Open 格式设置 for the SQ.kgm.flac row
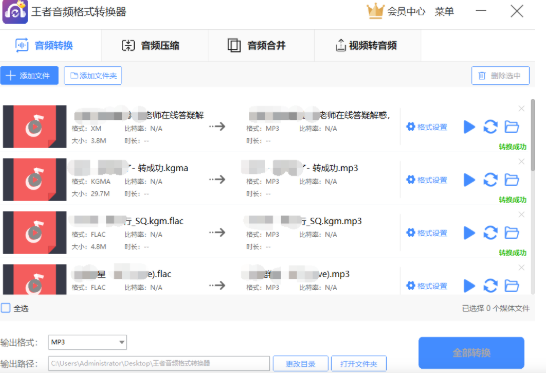546x373 pixels. tap(427, 233)
